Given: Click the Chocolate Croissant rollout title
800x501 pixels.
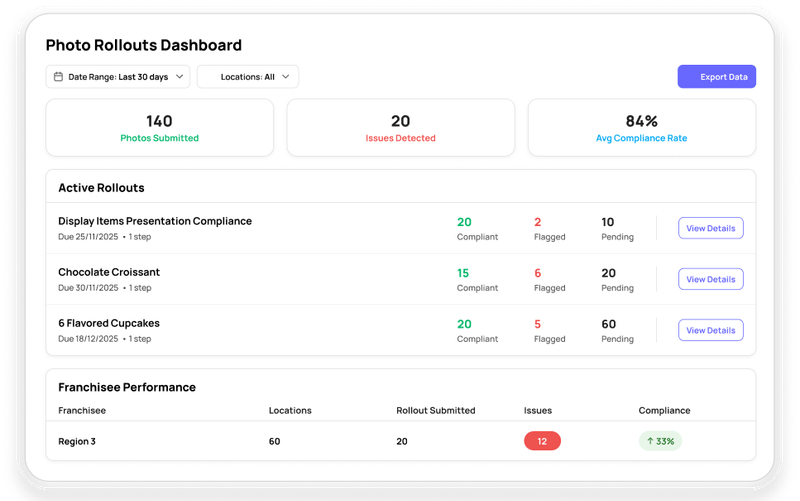Looking at the screenshot, I should coord(109,272).
